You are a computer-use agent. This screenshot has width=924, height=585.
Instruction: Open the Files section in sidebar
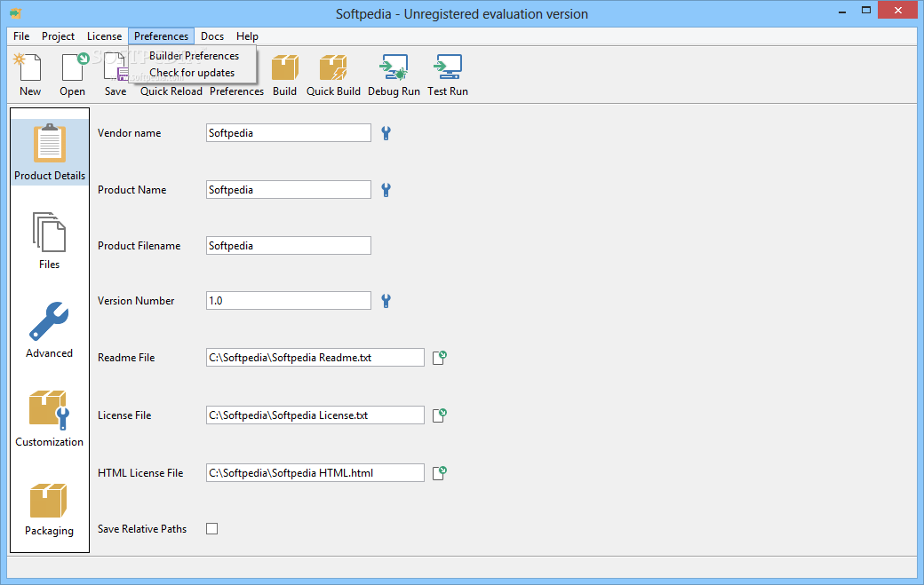point(50,241)
